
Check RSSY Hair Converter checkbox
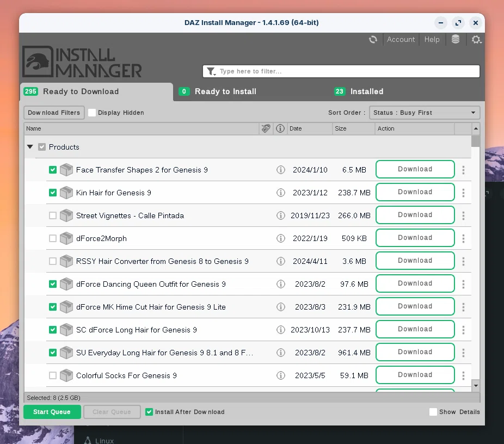click(x=53, y=261)
